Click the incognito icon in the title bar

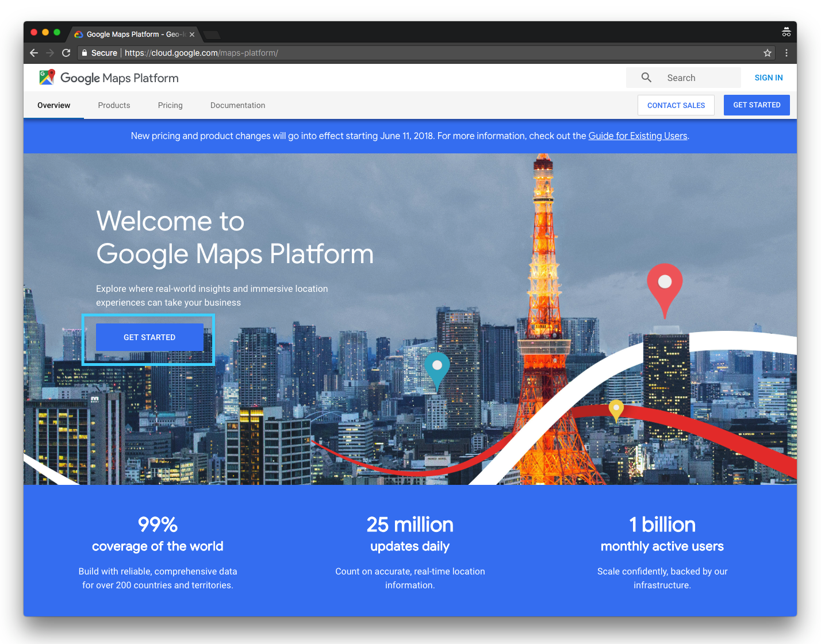pos(786,32)
